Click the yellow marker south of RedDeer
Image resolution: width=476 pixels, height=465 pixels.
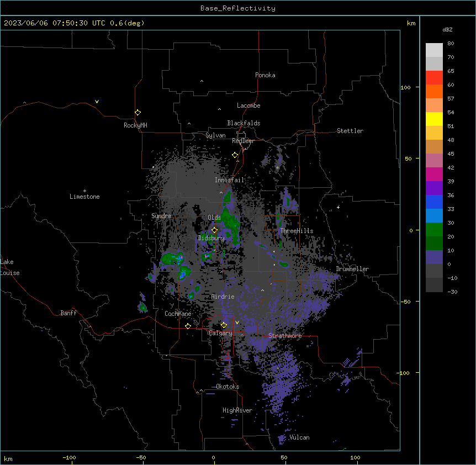point(235,155)
